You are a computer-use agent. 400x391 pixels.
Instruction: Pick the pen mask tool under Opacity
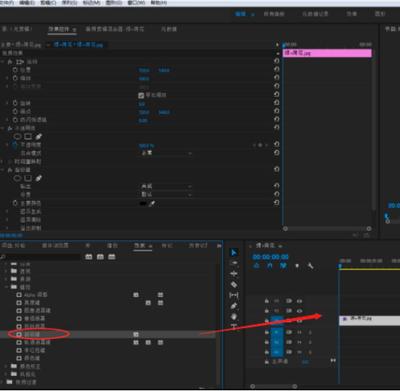pos(39,136)
